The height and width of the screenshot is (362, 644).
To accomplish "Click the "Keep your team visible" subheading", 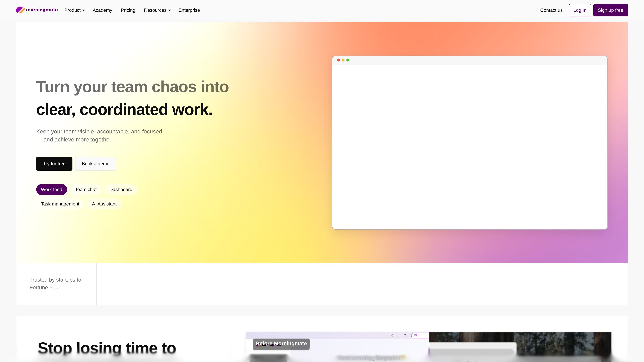I will tap(99, 135).
